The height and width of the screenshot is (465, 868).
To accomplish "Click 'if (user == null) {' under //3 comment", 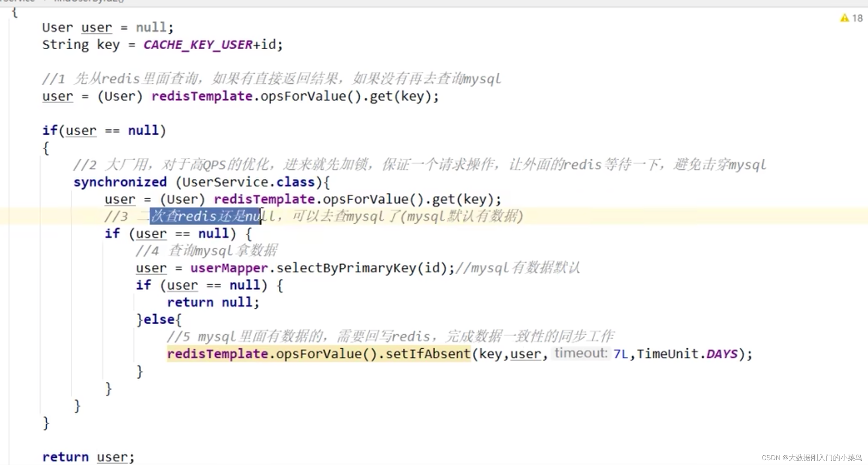I will coord(178,234).
